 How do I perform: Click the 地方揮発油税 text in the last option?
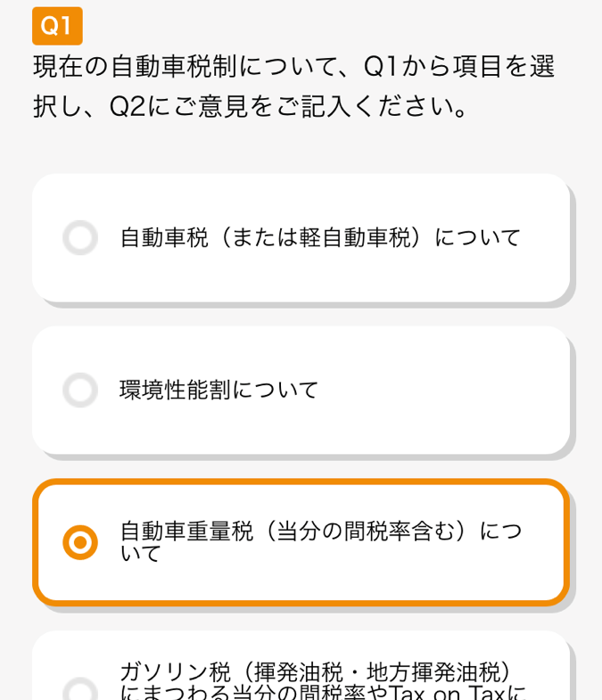coord(433,672)
